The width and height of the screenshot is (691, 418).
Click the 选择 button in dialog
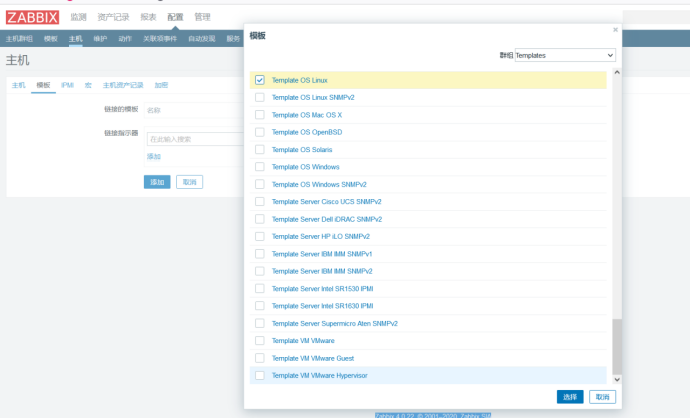(570, 397)
